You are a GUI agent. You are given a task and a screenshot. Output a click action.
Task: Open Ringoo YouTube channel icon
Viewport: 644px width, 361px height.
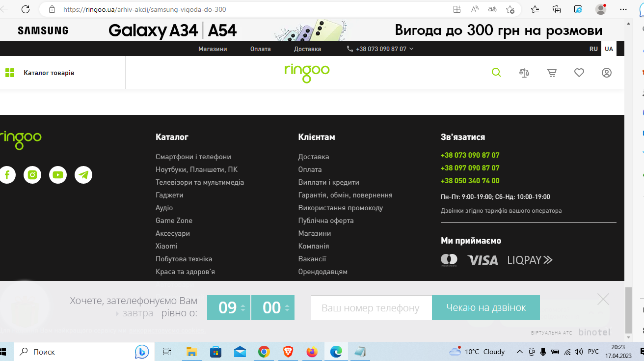(58, 175)
